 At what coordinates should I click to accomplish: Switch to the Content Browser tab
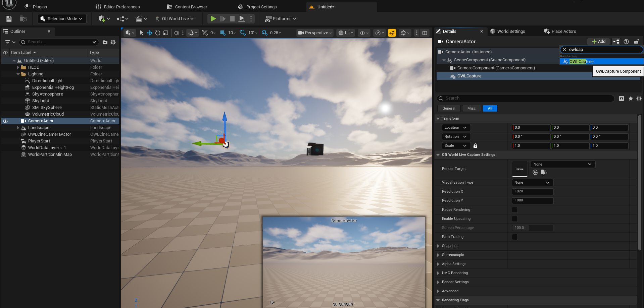coord(187,7)
